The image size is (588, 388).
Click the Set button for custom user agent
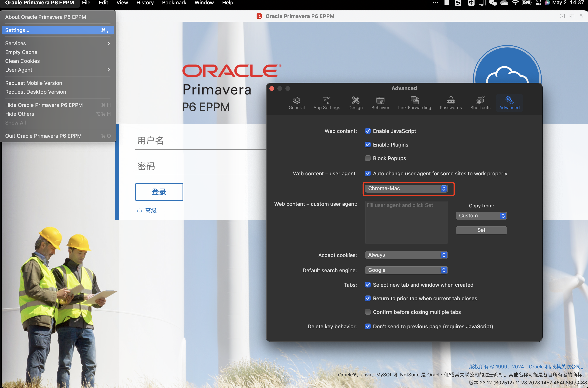(x=481, y=230)
